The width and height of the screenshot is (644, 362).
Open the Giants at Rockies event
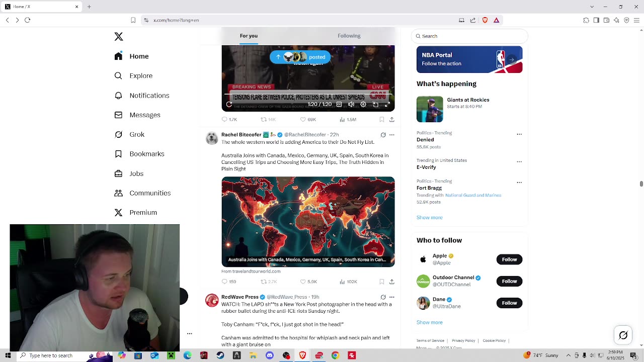tap(469, 109)
